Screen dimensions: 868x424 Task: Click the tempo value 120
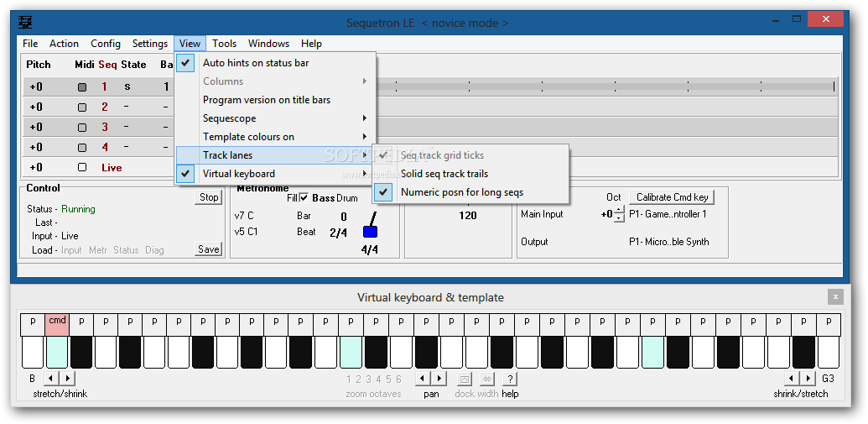468,215
